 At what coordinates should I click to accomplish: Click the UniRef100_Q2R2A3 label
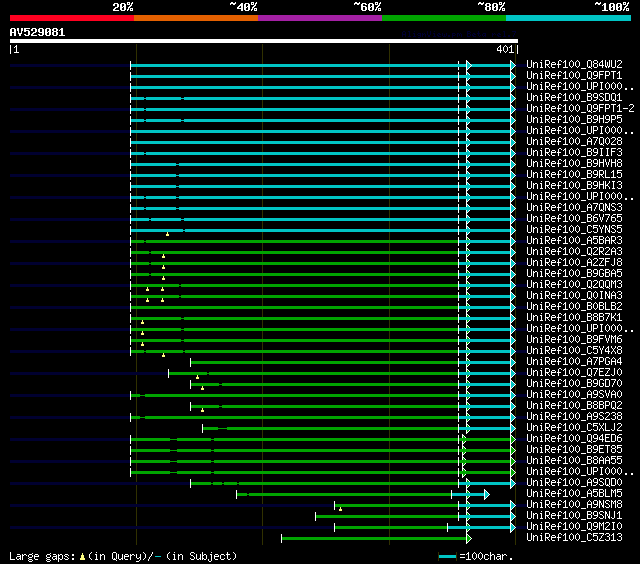pos(574,252)
